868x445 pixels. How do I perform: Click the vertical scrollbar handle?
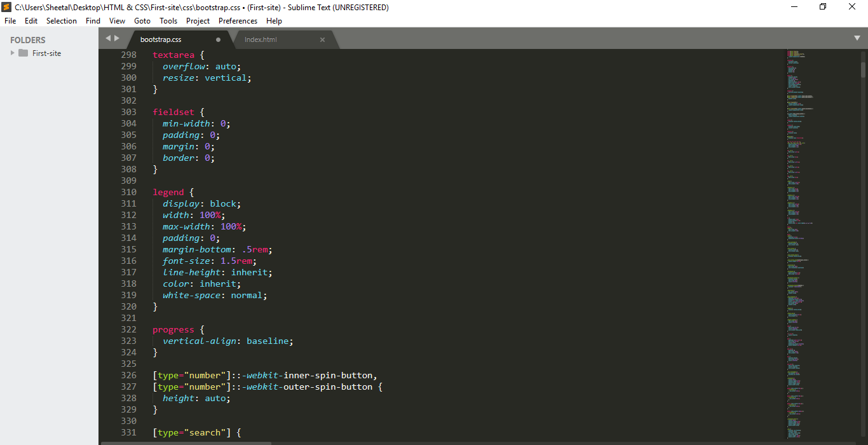pos(863,69)
